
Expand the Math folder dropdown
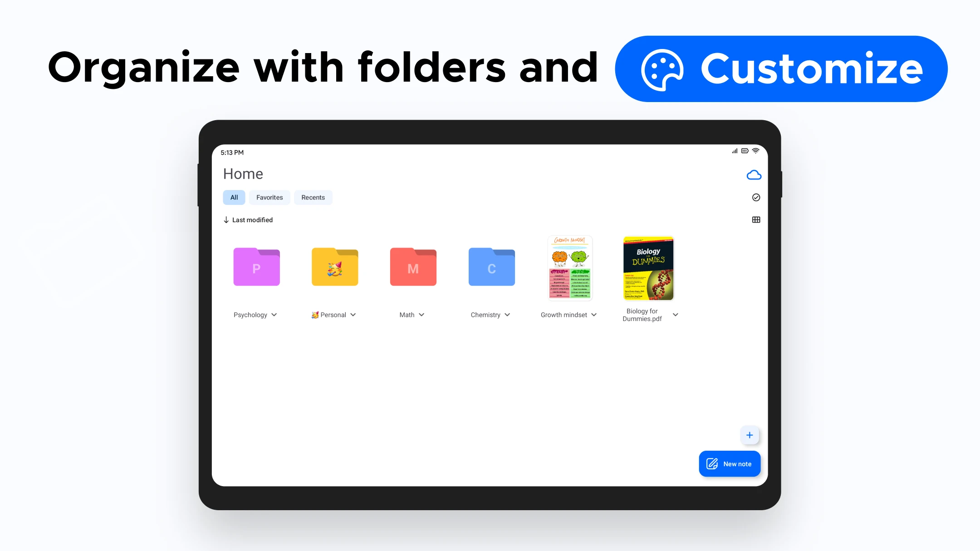pyautogui.click(x=422, y=314)
